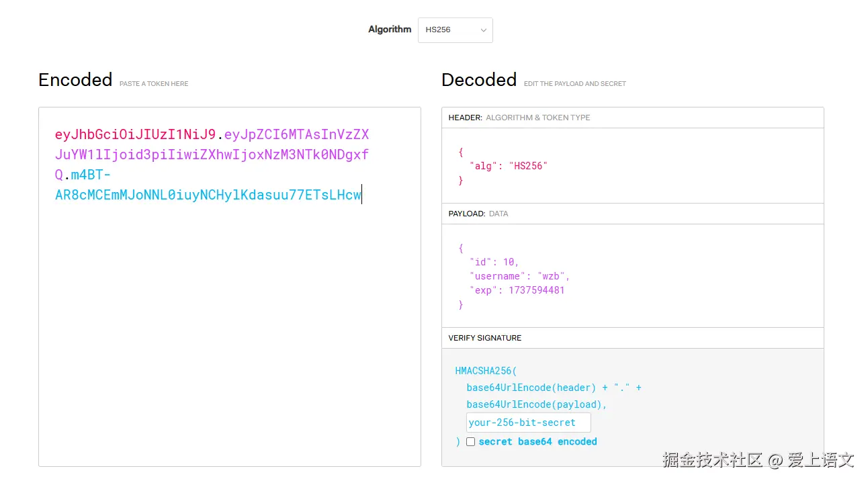
Task: Open the Algorithm HS256 dropdown
Action: tap(454, 30)
